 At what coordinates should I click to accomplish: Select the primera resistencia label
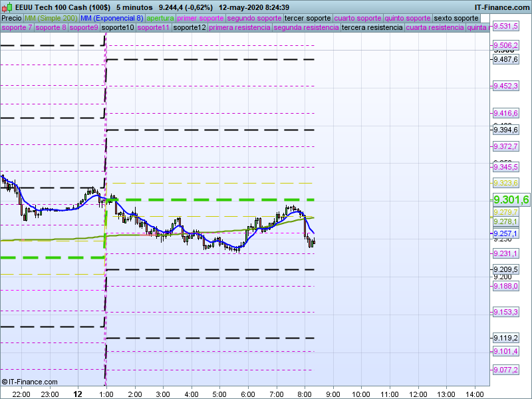coord(239,28)
